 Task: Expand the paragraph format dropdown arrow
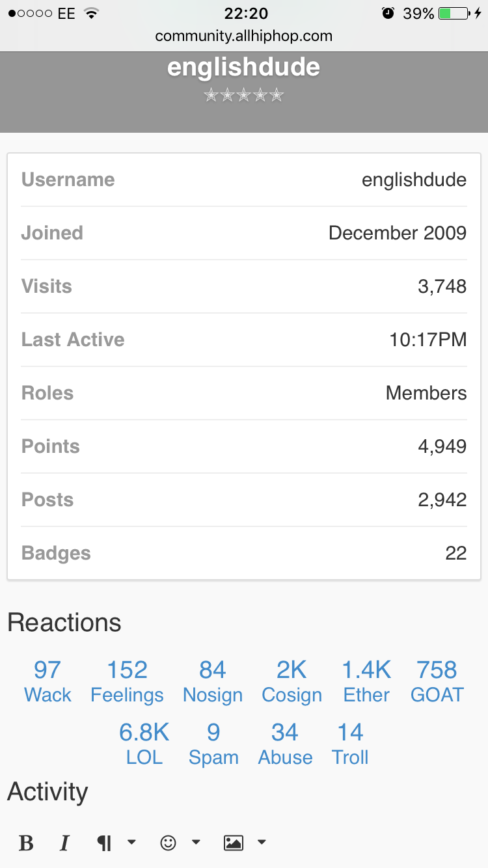pyautogui.click(x=131, y=843)
